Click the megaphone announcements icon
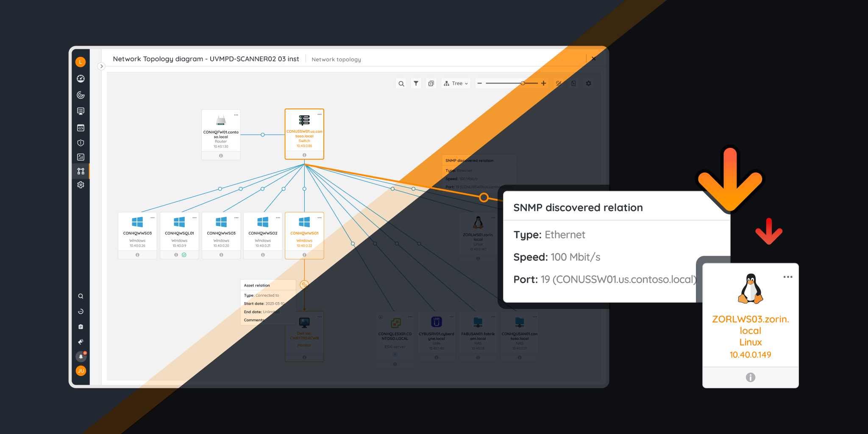The height and width of the screenshot is (434, 868). point(81,342)
